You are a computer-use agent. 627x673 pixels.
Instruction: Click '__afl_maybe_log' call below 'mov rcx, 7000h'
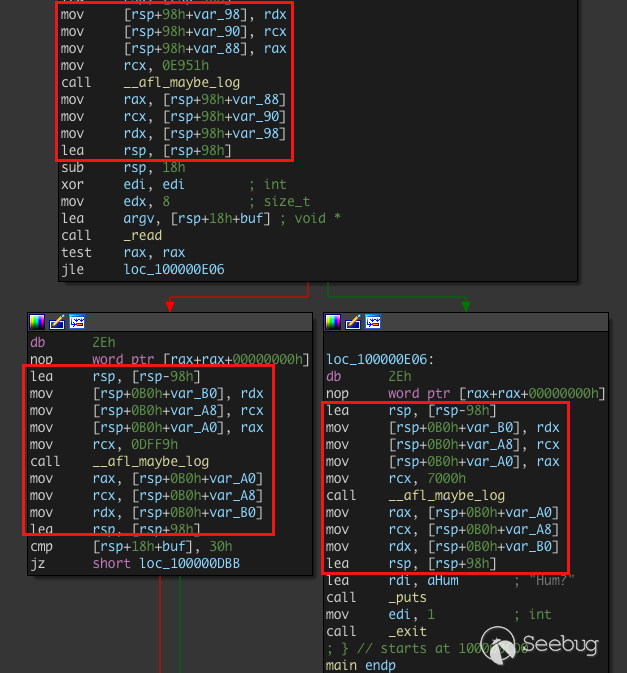click(x=447, y=496)
